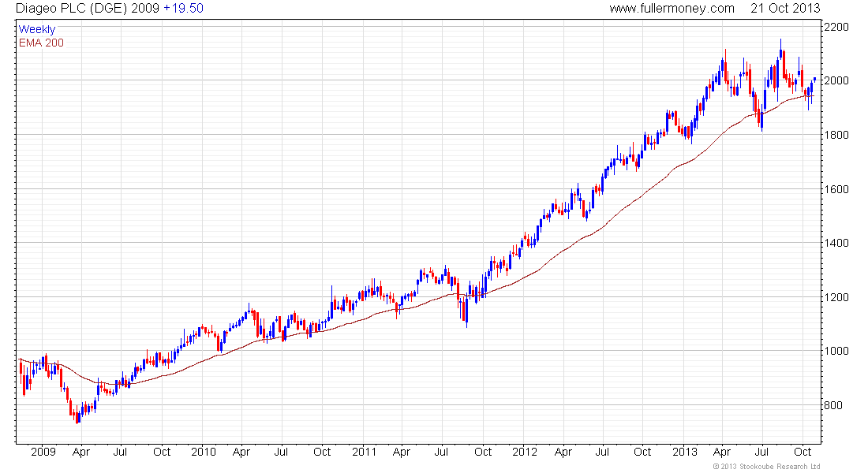Click the 2000 price axis label
The image size is (868, 473).
[x=836, y=80]
